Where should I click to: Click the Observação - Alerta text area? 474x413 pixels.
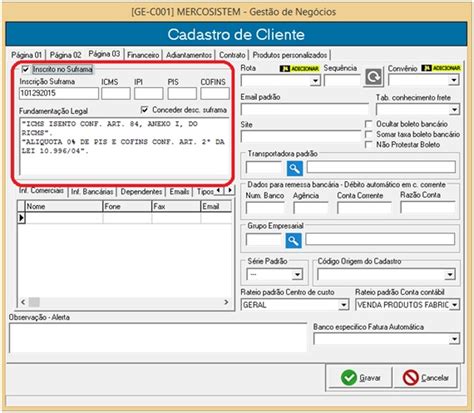(158, 338)
